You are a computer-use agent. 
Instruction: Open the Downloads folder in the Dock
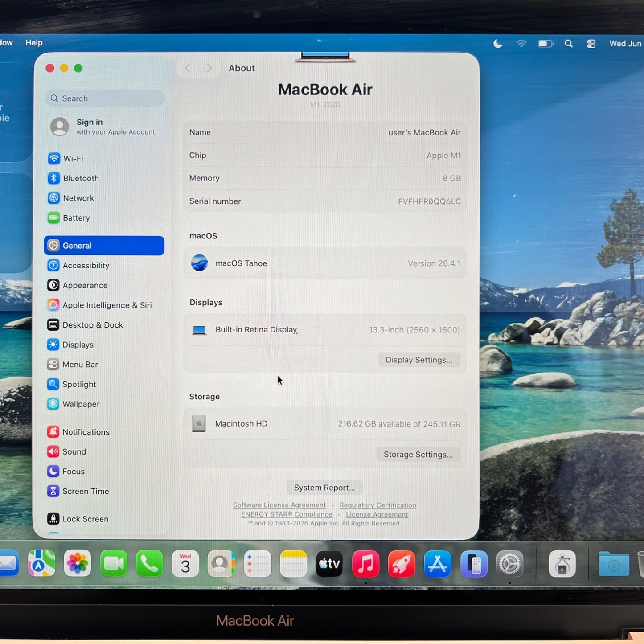pyautogui.click(x=614, y=563)
